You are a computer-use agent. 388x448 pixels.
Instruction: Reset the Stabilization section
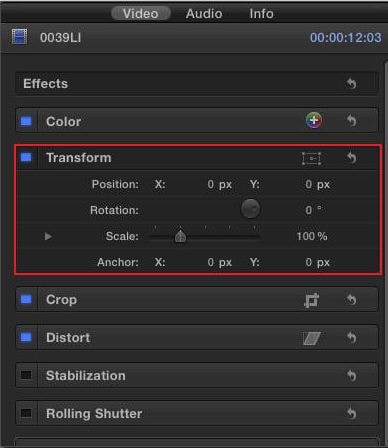pyautogui.click(x=351, y=376)
